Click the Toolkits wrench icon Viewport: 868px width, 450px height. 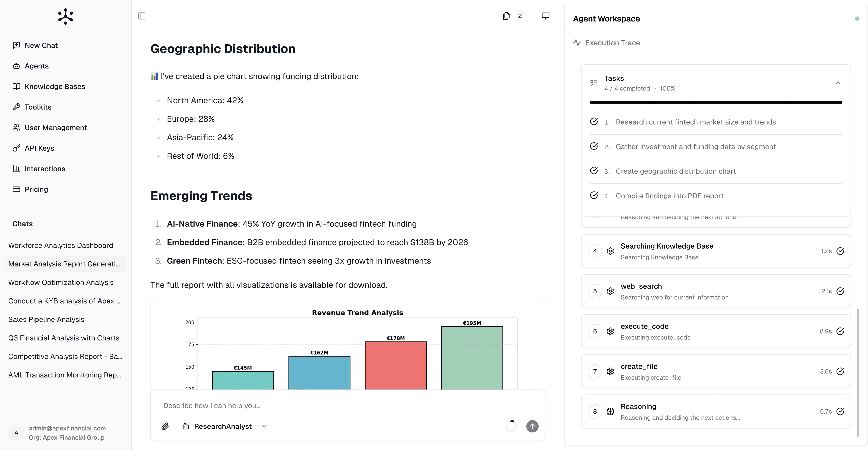[x=16, y=107]
